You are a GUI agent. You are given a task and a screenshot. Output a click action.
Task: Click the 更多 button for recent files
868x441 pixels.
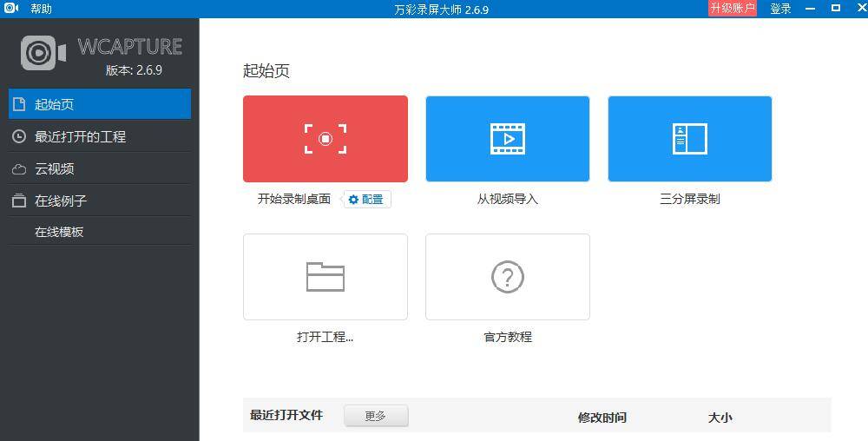coord(376,416)
